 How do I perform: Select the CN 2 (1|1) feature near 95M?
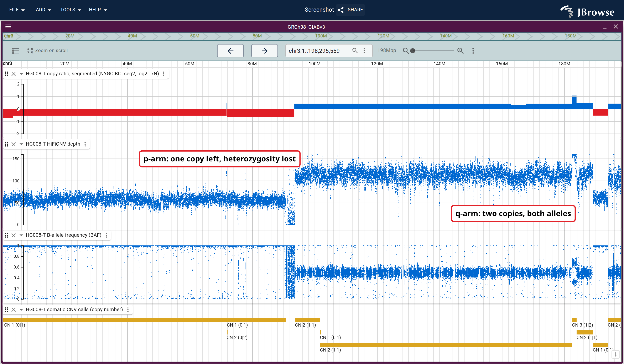click(x=307, y=320)
